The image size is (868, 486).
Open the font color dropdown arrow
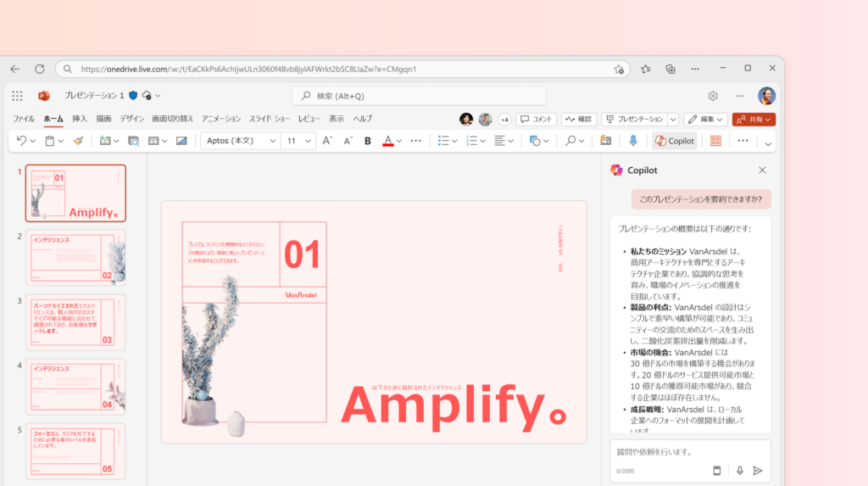pyautogui.click(x=398, y=142)
